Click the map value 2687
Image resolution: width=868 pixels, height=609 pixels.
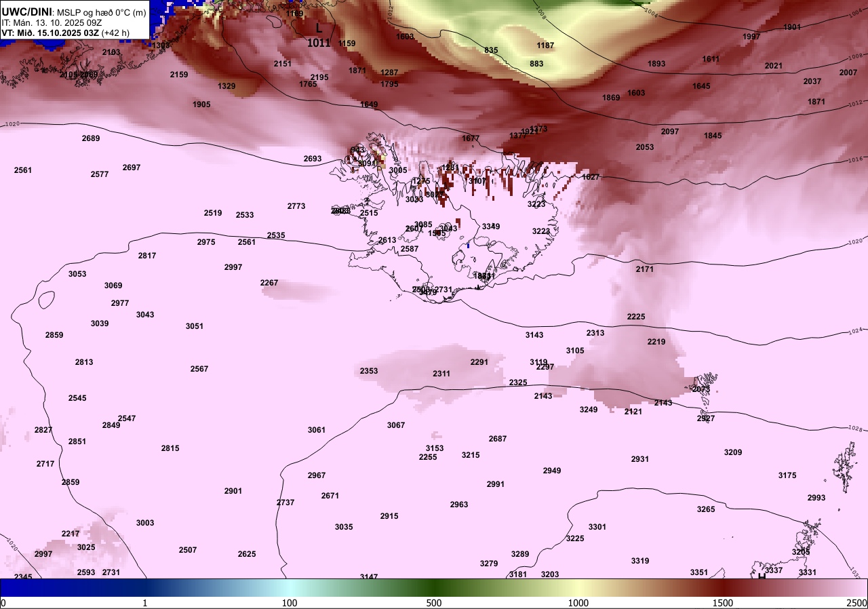coord(498,439)
